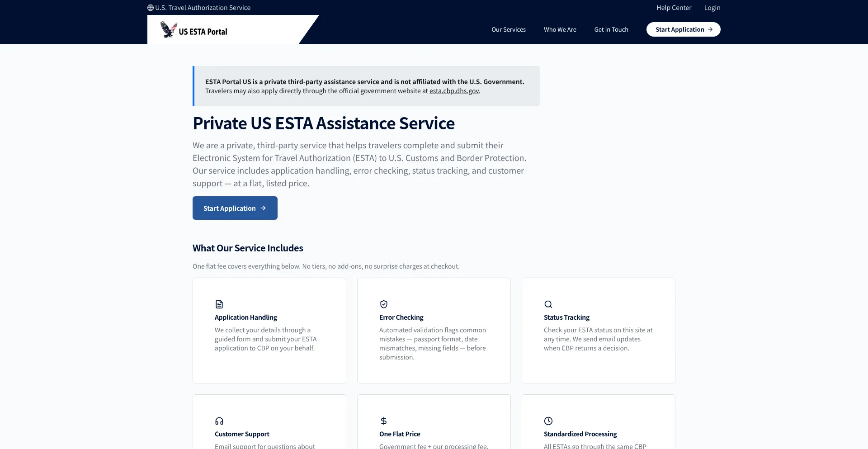Open the Help Center link
This screenshot has width=868, height=449.
click(x=674, y=8)
